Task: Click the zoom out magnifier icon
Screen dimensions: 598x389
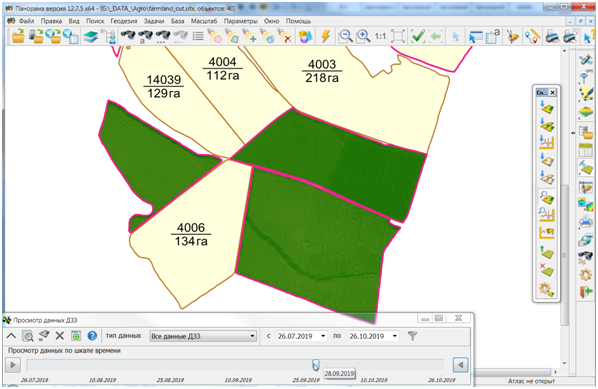Action: click(x=346, y=37)
